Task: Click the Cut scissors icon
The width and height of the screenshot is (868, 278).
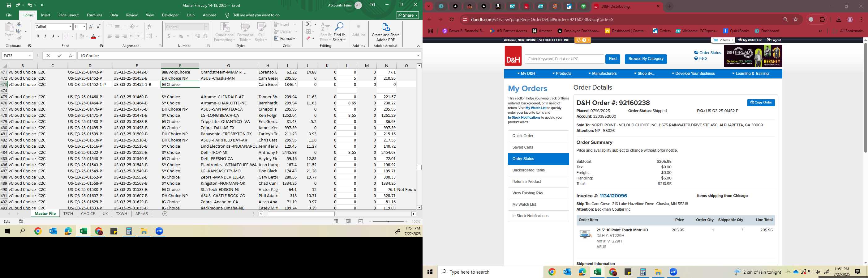Action: (x=19, y=24)
